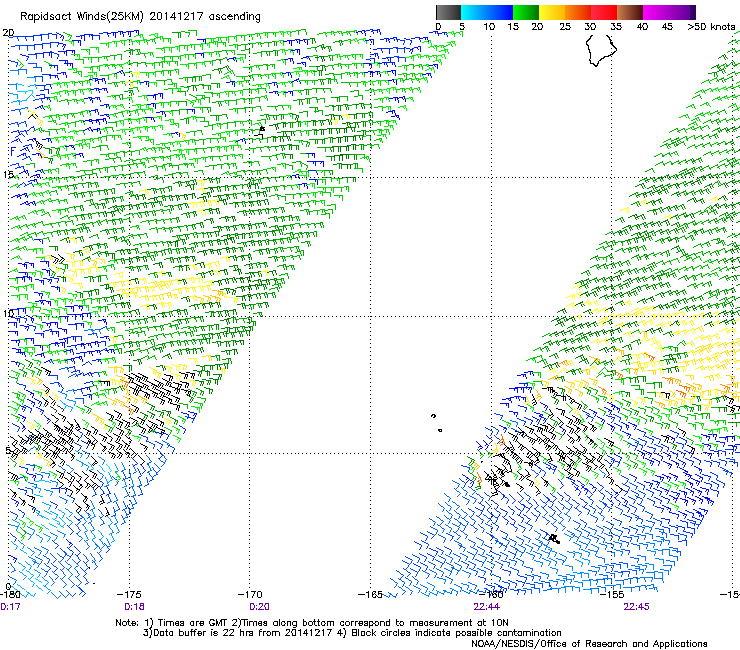
Task: Click the blue 10-15 knots legend segment
Action: (x=500, y=12)
